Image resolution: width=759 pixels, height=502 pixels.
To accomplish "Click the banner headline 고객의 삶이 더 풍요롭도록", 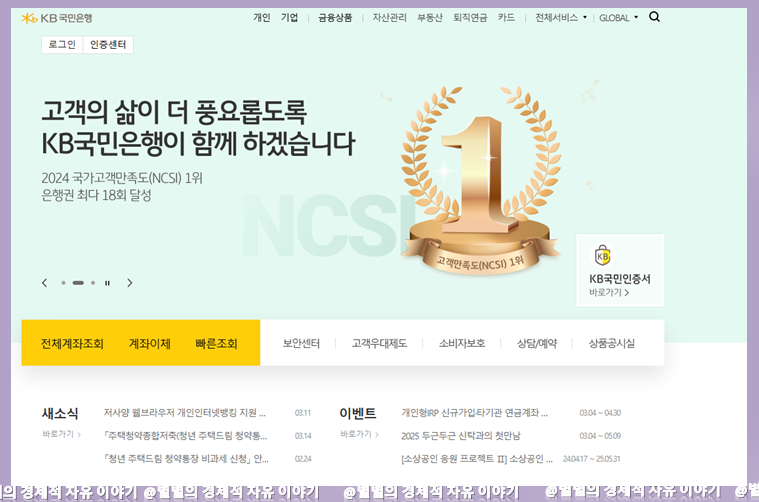I will pos(174,112).
